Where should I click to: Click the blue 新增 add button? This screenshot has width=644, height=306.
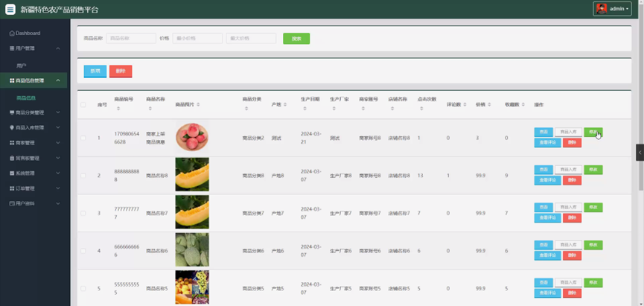click(95, 71)
